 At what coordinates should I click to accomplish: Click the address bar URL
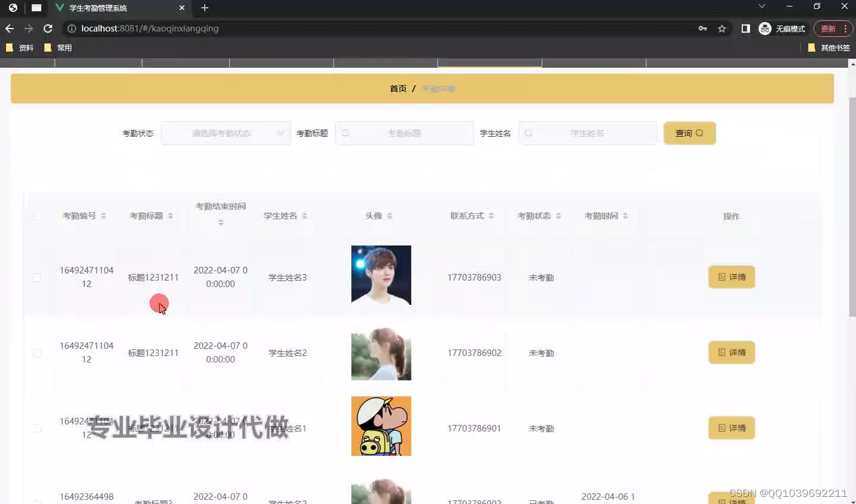tap(150, 29)
